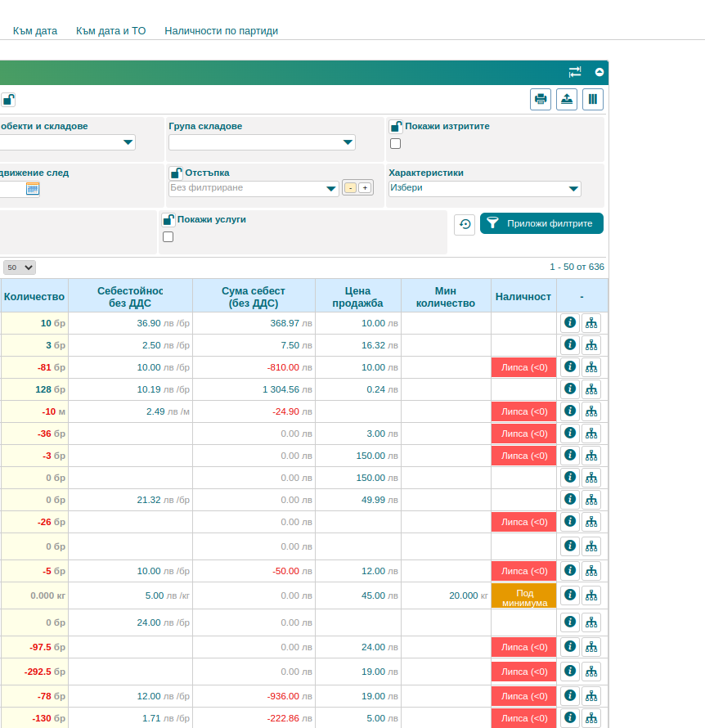Sort by the Себестойност без ДДС header
The image size is (705, 728).
130,297
